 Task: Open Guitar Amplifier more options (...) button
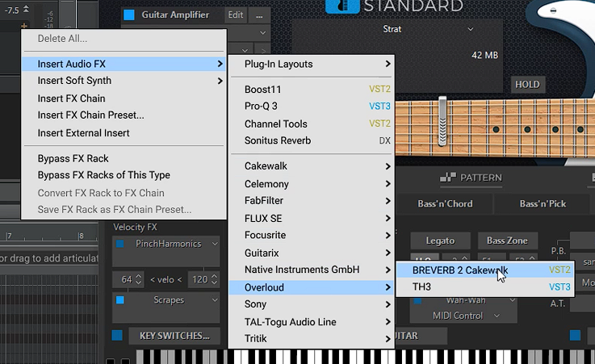(259, 15)
